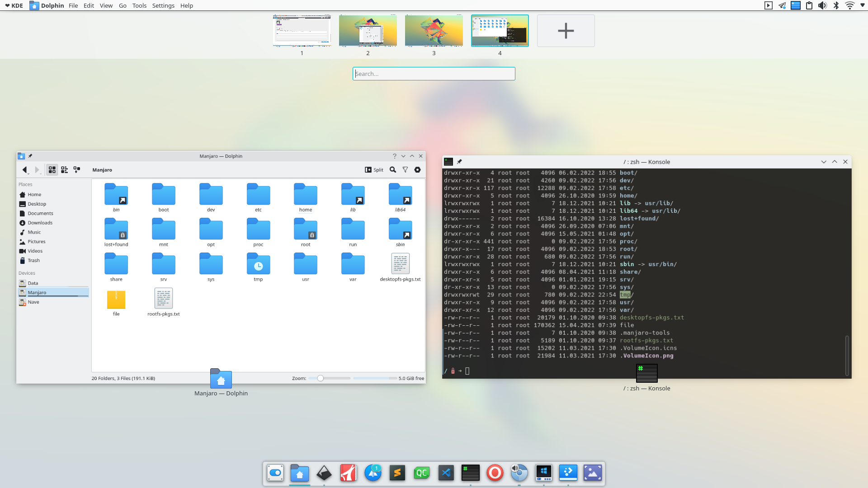Open the QC green dock application
The width and height of the screenshot is (868, 488).
(422, 473)
